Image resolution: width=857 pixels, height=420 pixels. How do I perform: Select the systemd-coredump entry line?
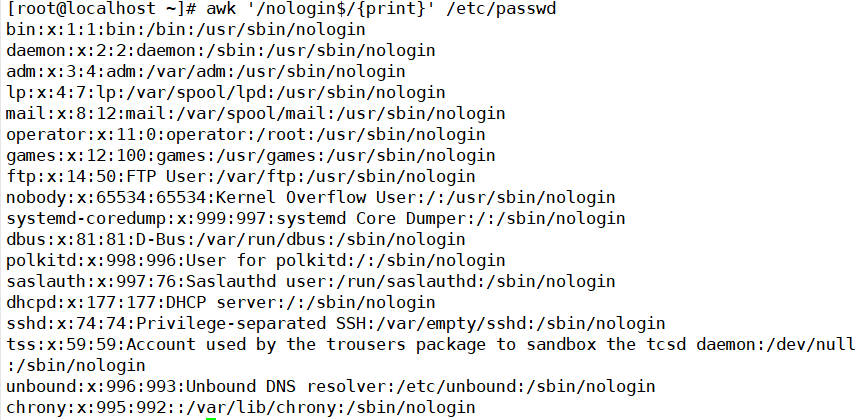tap(316, 219)
